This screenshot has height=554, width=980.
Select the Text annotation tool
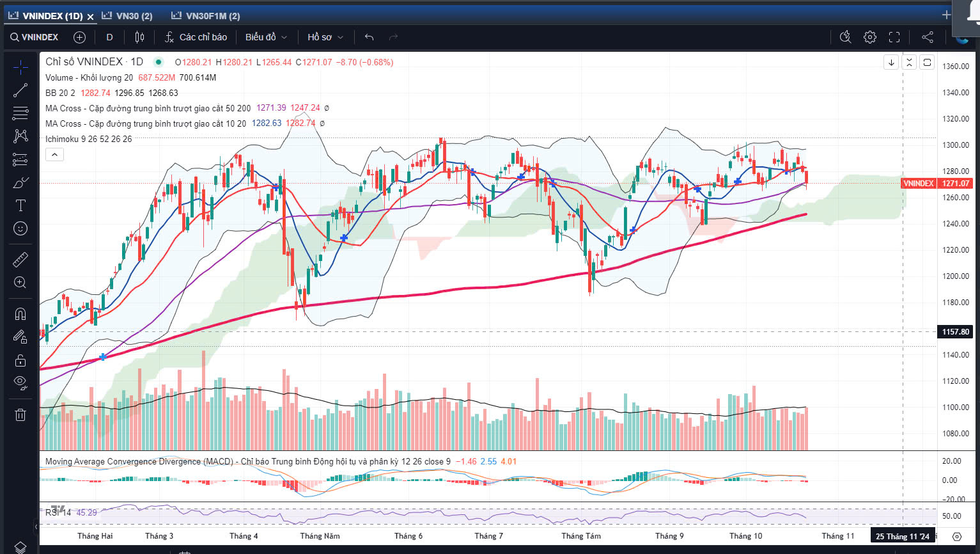click(x=20, y=205)
